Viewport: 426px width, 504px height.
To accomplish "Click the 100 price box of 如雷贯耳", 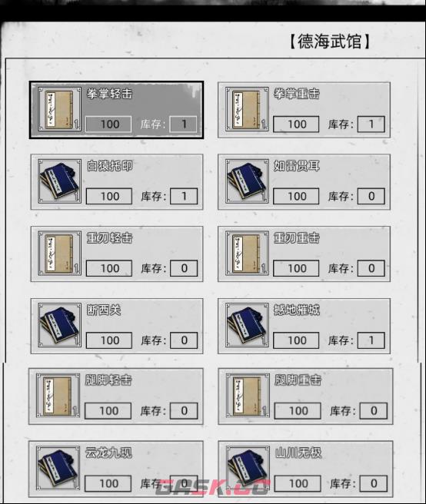I will point(296,196).
